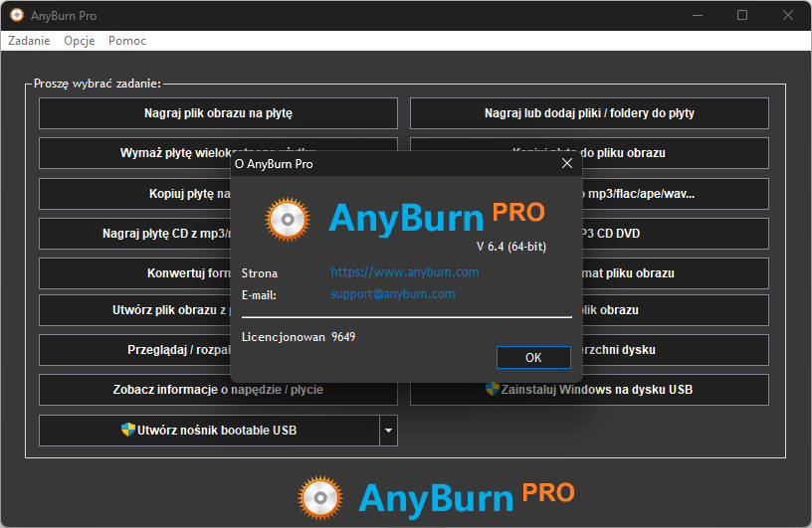Click the support@anyburn.com email link
The width and height of the screenshot is (812, 528).
click(x=392, y=294)
